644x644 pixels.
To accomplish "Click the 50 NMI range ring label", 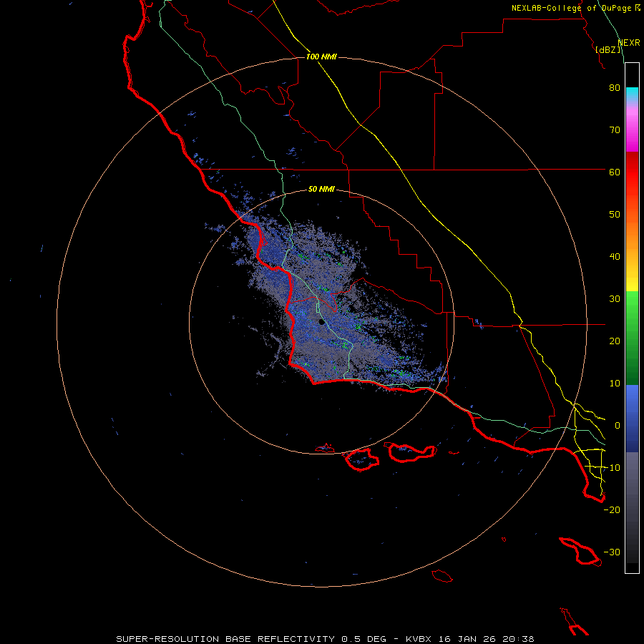I will click(321, 189).
